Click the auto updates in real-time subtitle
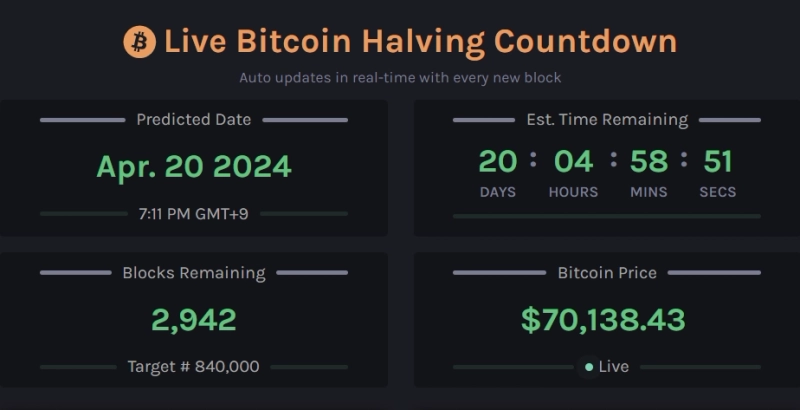 coord(400,77)
